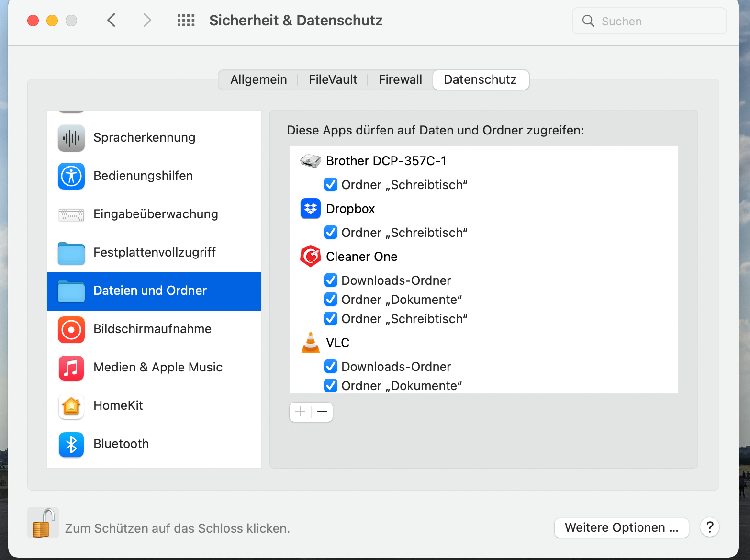
Task: Select Eingabeüberwachung in the sidebar
Action: [154, 214]
